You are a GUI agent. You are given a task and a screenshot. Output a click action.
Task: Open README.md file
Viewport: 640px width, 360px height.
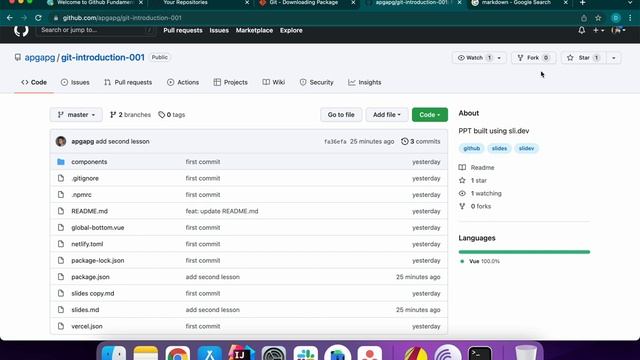tap(89, 211)
